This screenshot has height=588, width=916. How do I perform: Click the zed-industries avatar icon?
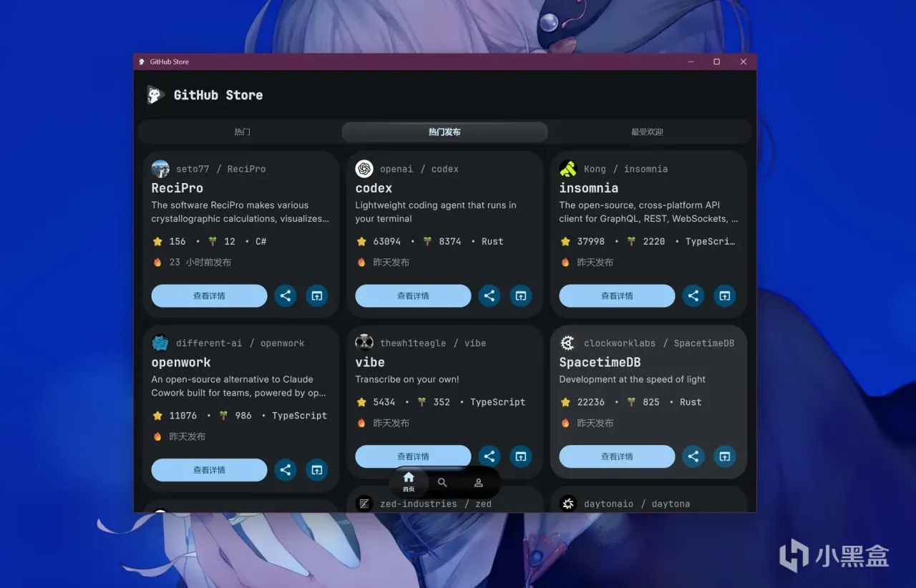point(364,504)
